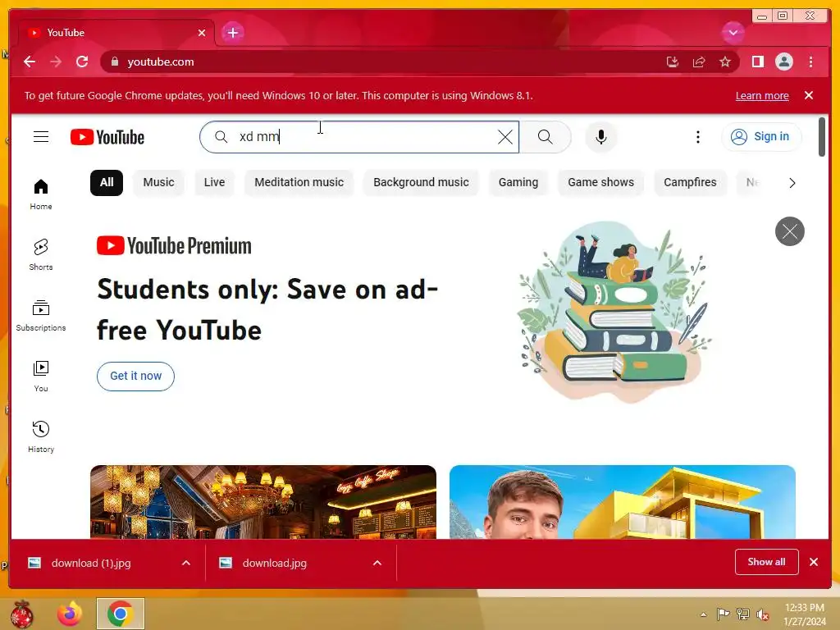Click the YouTube logo

(x=107, y=137)
